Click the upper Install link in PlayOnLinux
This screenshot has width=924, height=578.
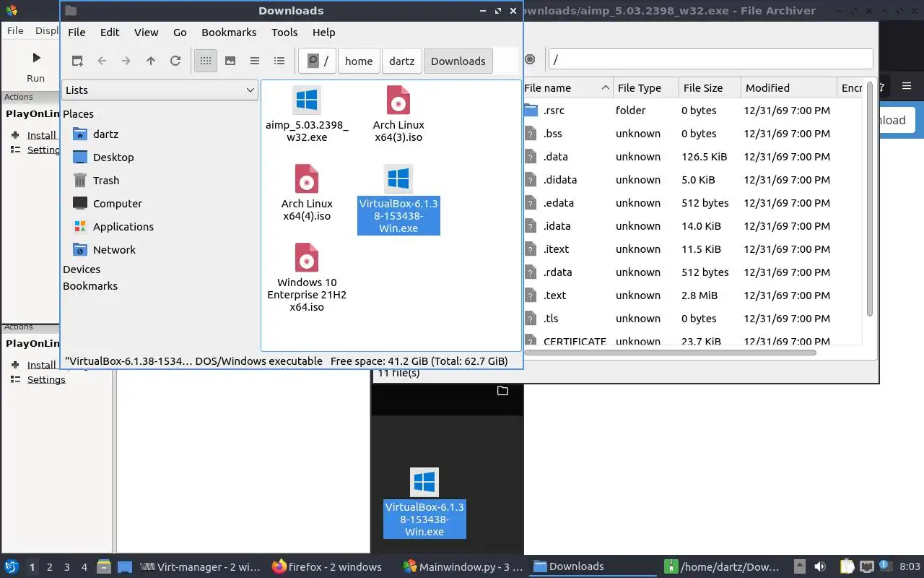[x=41, y=135]
